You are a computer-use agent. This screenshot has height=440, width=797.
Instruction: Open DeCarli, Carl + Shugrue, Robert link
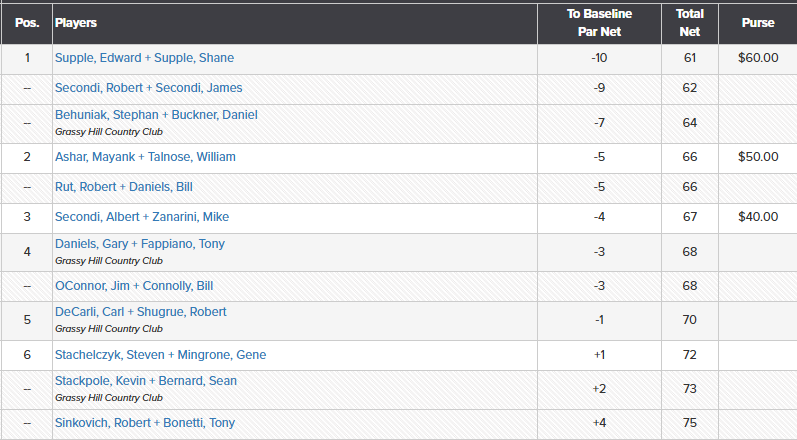[x=140, y=312]
